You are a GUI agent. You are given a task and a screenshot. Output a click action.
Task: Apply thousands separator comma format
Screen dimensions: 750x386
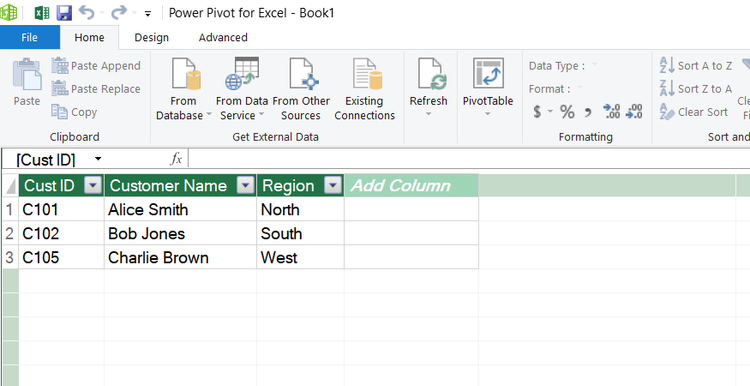coord(588,112)
